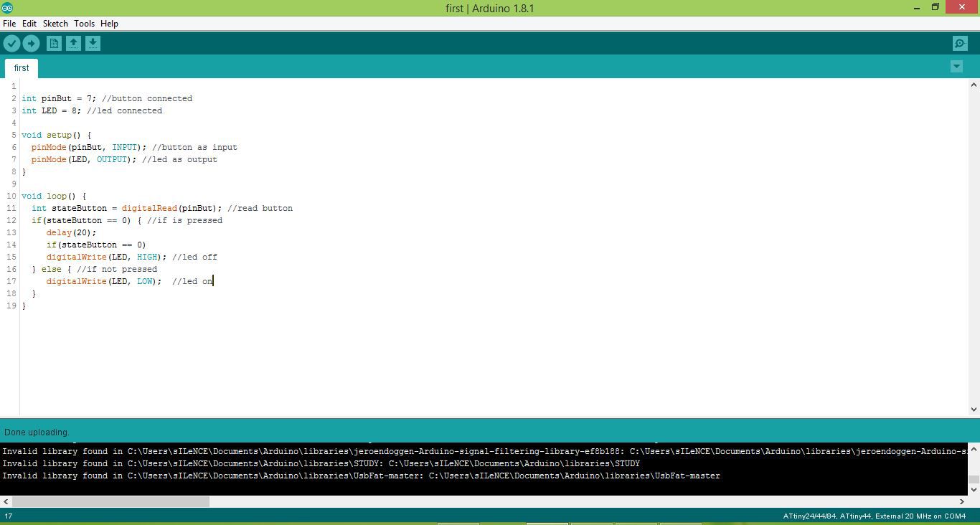Click the UsbFat-master invalid library console message

361,476
